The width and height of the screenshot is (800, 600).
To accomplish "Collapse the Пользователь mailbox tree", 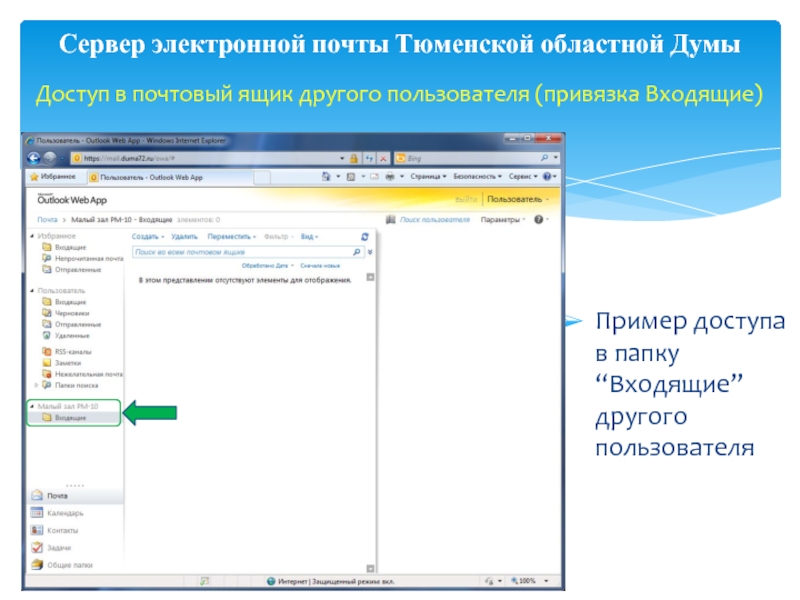I will (32, 290).
